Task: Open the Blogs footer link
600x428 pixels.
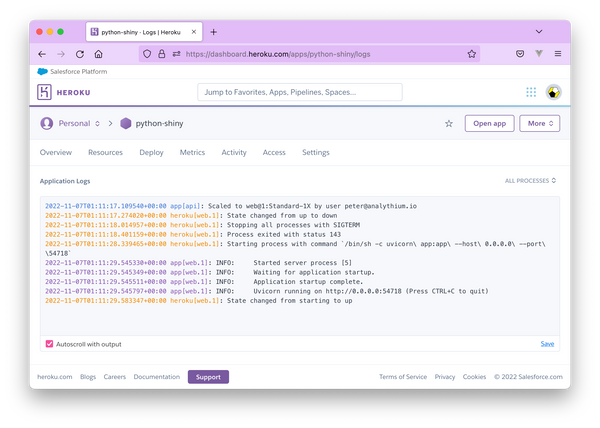Action: (88, 377)
